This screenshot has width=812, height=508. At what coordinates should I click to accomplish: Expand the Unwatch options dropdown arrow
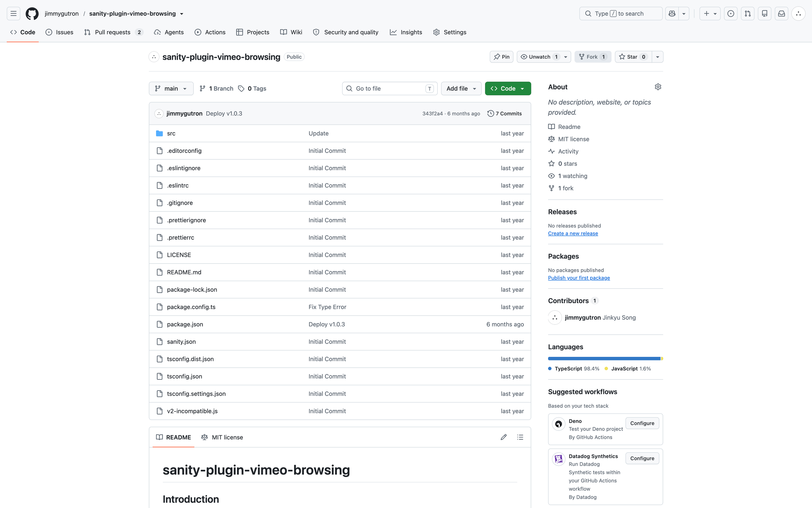[x=566, y=57]
